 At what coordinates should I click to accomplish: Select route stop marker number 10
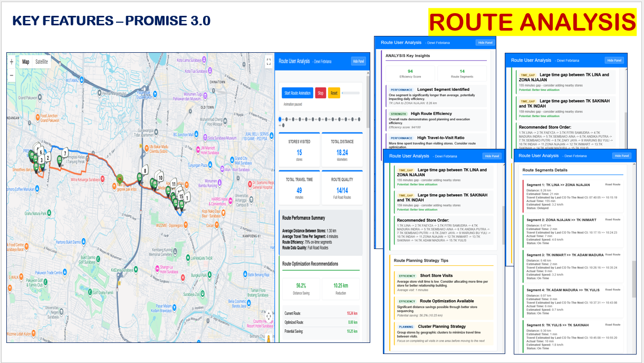160,178
